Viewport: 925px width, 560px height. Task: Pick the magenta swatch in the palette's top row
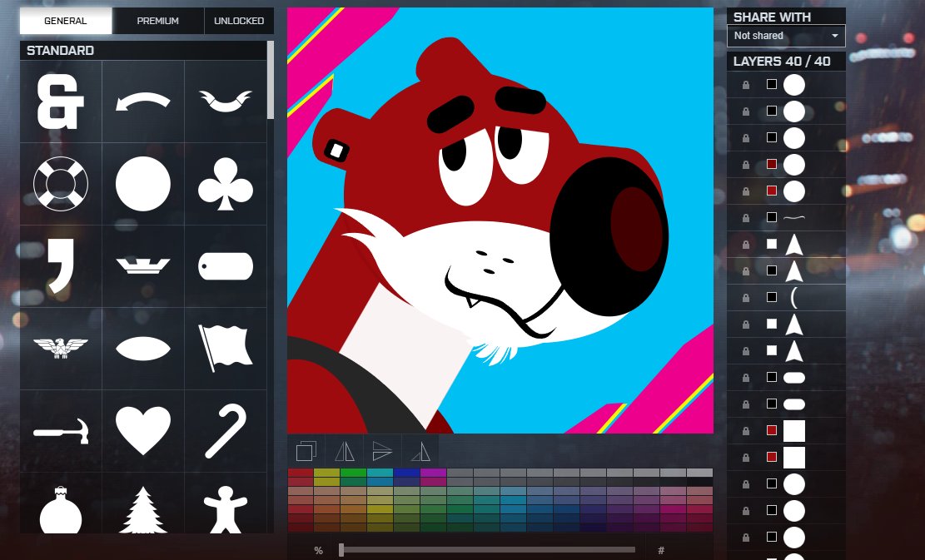point(433,473)
